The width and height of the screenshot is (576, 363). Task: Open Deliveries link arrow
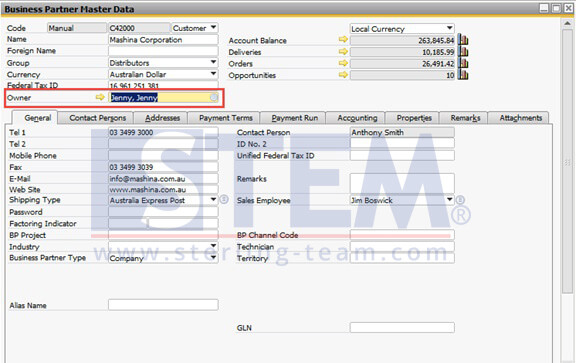click(x=343, y=51)
